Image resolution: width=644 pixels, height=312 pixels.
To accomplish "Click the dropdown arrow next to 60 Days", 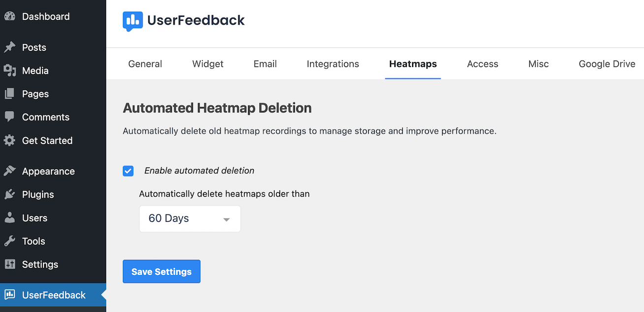I will coord(226,218).
